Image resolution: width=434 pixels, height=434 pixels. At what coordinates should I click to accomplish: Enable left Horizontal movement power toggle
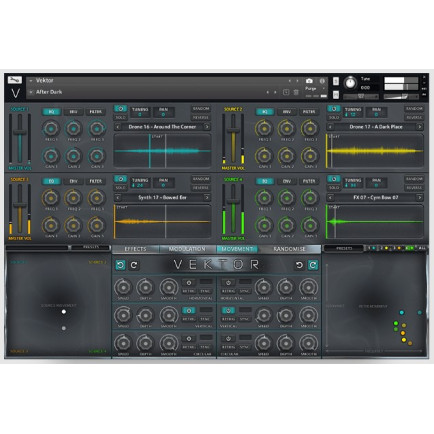(x=189, y=283)
